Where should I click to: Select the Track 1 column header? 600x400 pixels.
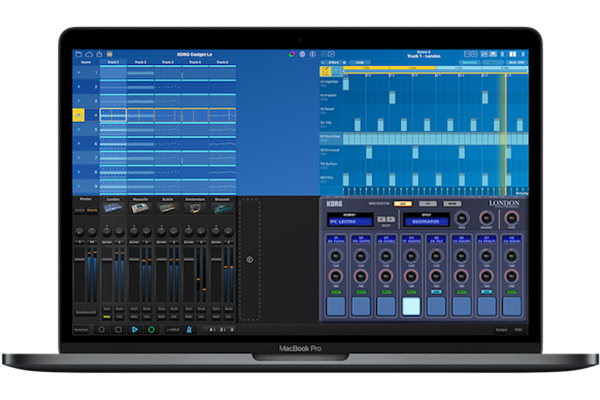pyautogui.click(x=113, y=62)
